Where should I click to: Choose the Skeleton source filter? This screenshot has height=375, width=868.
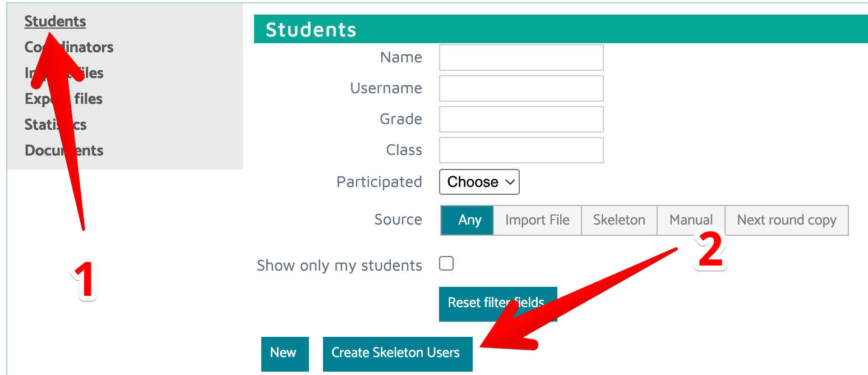619,220
